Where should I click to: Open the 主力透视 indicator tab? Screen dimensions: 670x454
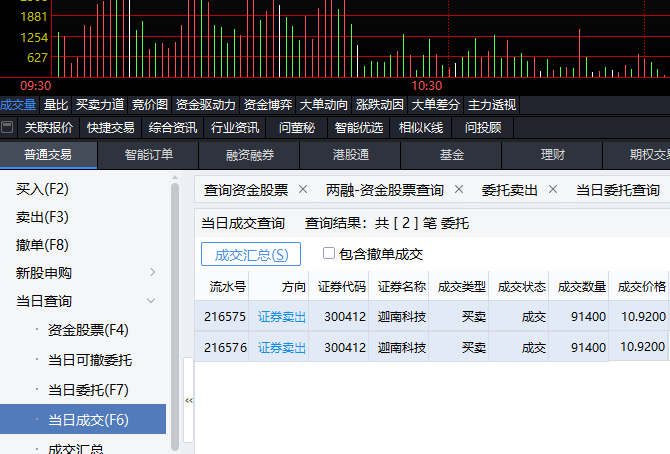492,105
